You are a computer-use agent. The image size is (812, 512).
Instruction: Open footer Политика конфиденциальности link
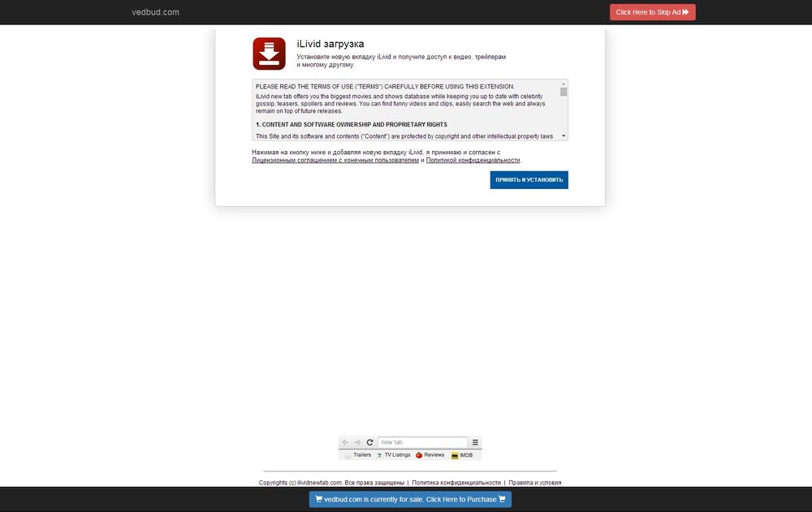click(x=456, y=483)
